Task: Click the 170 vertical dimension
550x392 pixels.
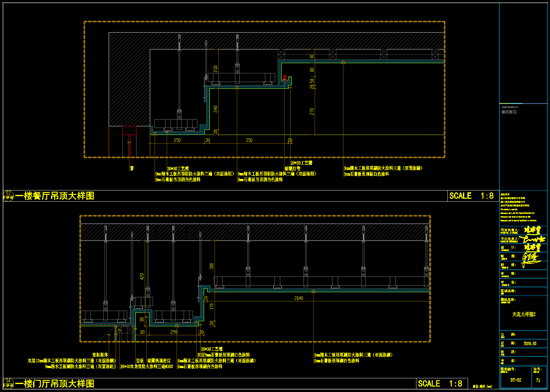Action: point(212,307)
